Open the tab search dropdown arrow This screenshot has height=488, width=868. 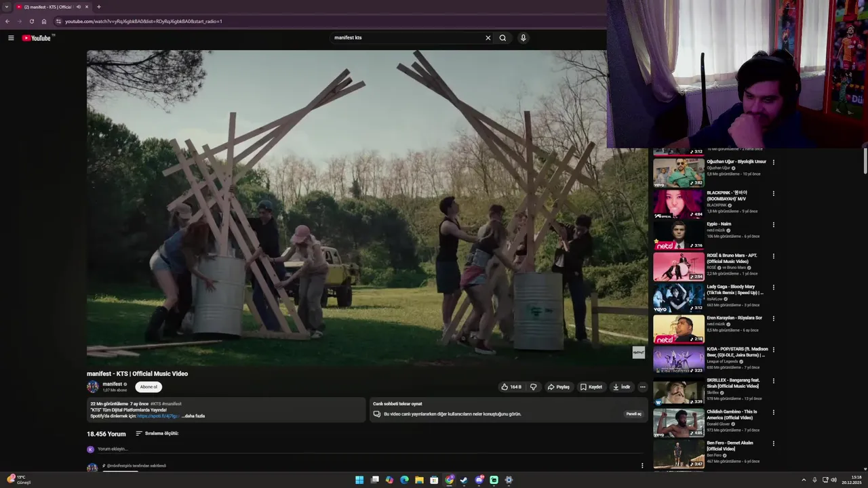click(7, 7)
